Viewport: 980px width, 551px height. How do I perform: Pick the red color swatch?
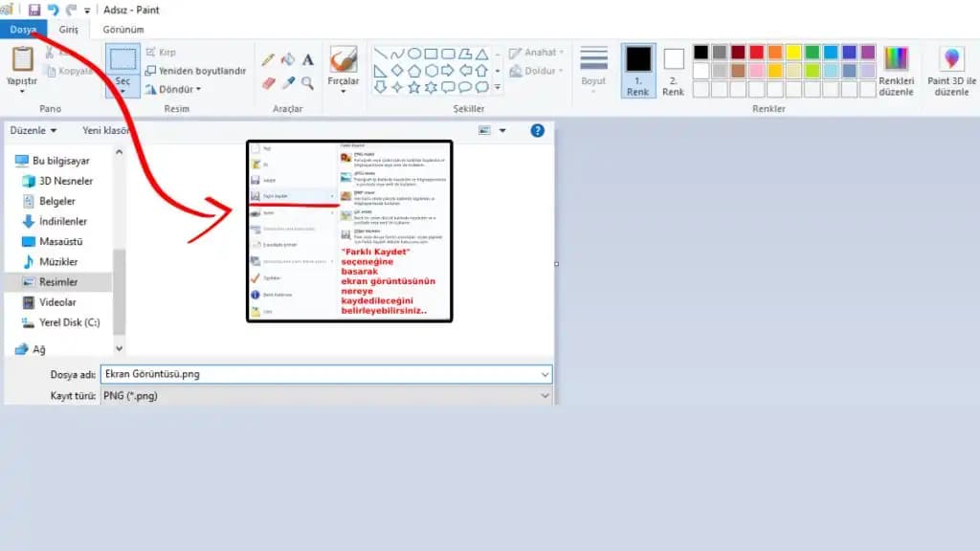(x=757, y=52)
